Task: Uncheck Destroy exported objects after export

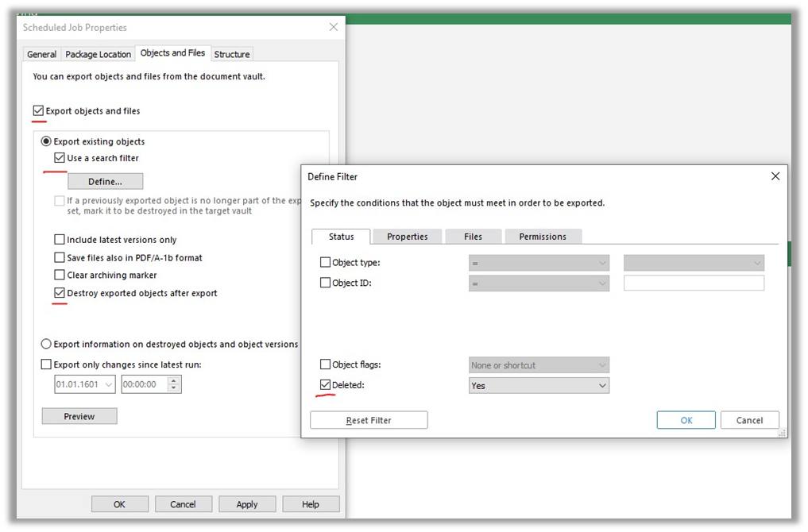Action: coord(60,293)
